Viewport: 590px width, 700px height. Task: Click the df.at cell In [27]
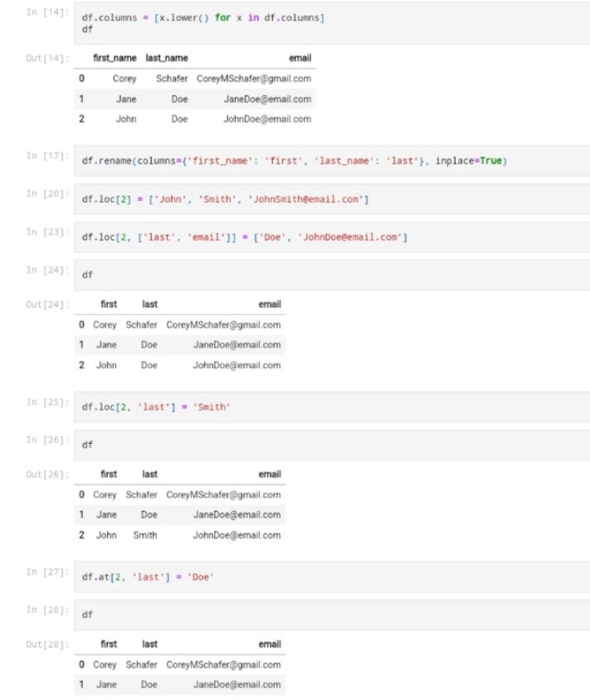click(332, 576)
